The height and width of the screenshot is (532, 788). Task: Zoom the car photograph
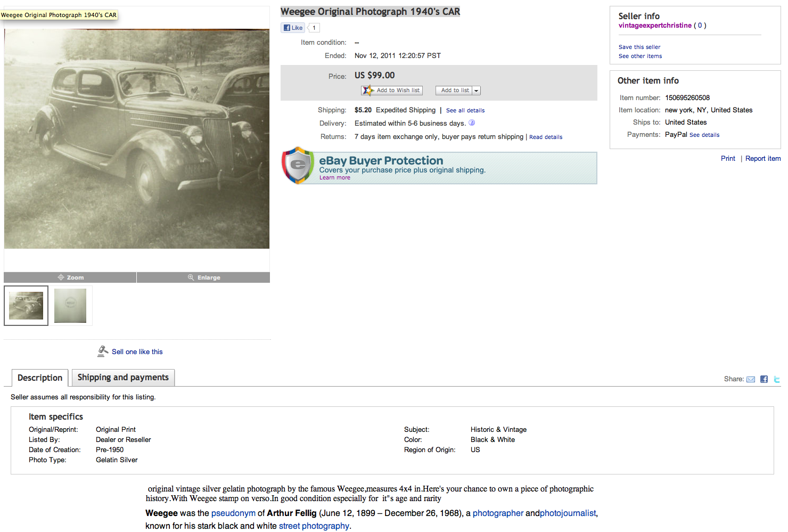click(x=70, y=277)
